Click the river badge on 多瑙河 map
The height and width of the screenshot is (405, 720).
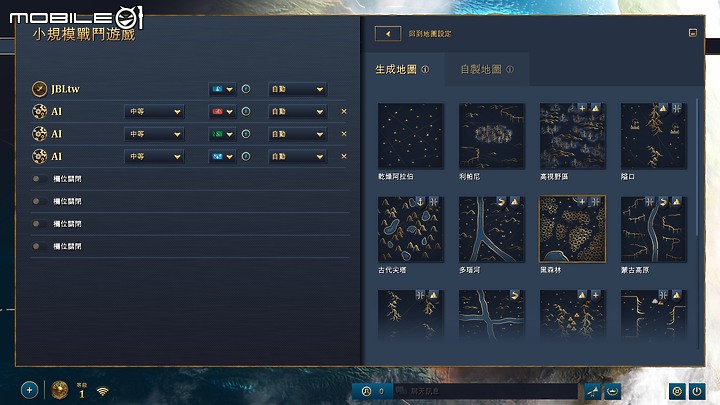pyautogui.click(x=501, y=202)
